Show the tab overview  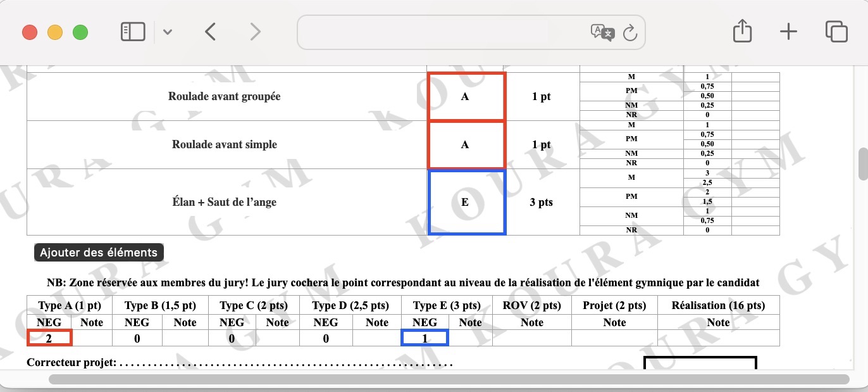coord(836,32)
